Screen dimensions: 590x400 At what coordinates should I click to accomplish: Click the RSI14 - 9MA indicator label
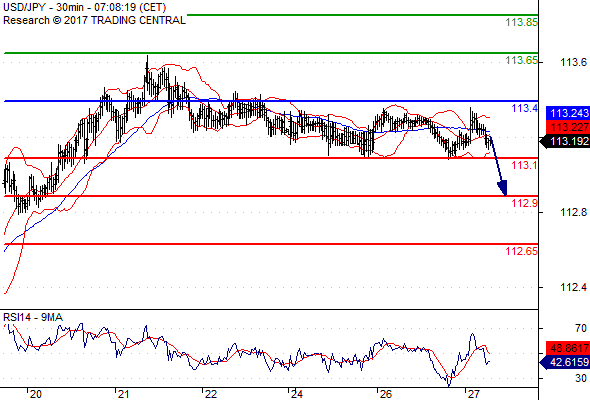33,318
